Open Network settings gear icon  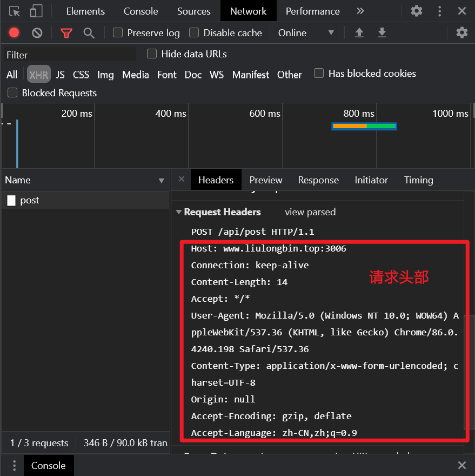pos(461,33)
